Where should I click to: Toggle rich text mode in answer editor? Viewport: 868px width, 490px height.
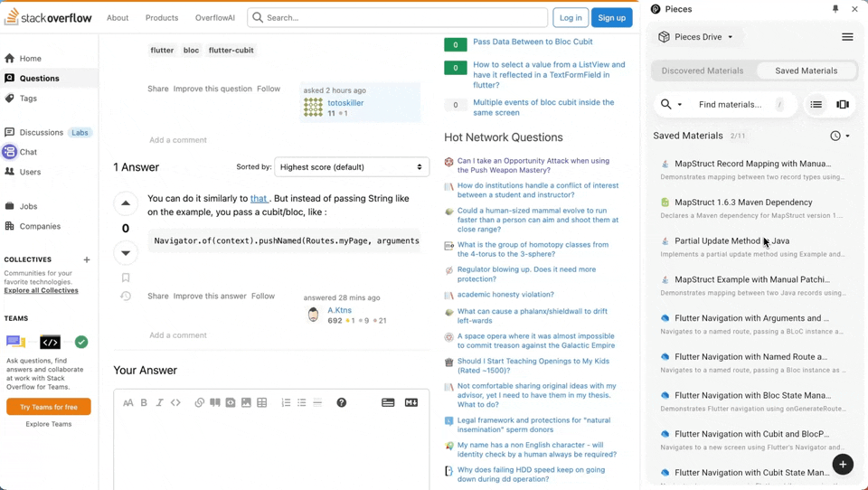pos(388,402)
